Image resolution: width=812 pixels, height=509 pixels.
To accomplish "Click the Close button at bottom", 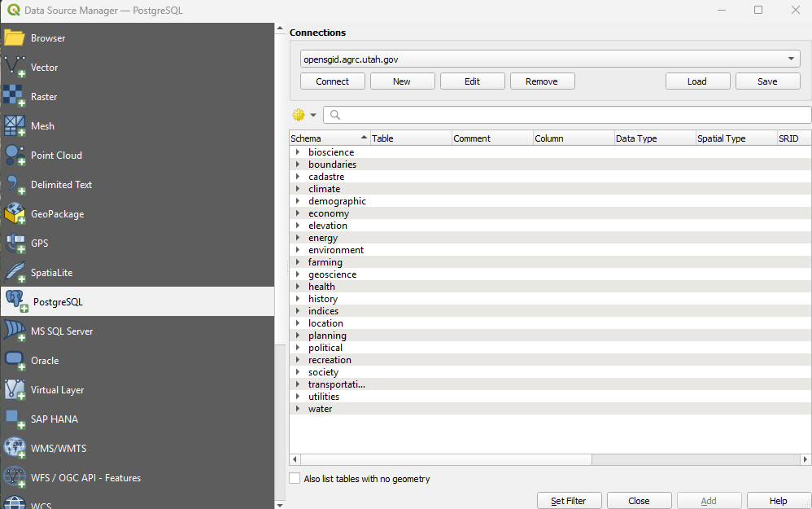I will point(639,501).
